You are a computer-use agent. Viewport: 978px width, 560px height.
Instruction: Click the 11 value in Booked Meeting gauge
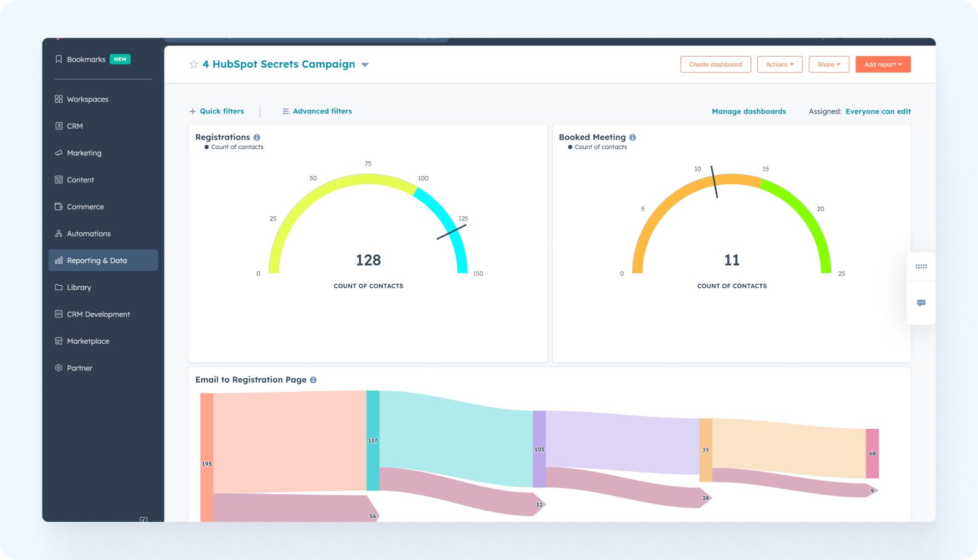(732, 261)
